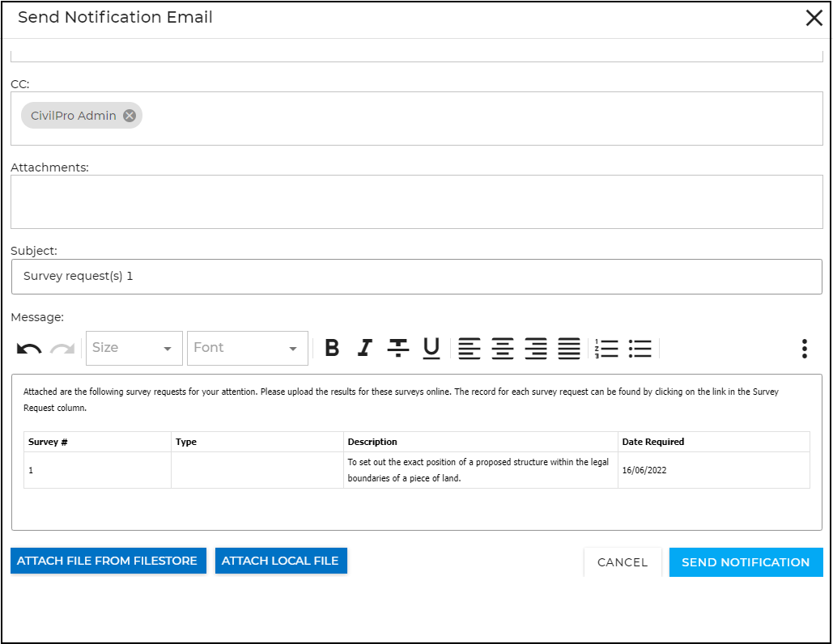The height and width of the screenshot is (644, 833).
Task: Align message text right
Action: click(536, 348)
